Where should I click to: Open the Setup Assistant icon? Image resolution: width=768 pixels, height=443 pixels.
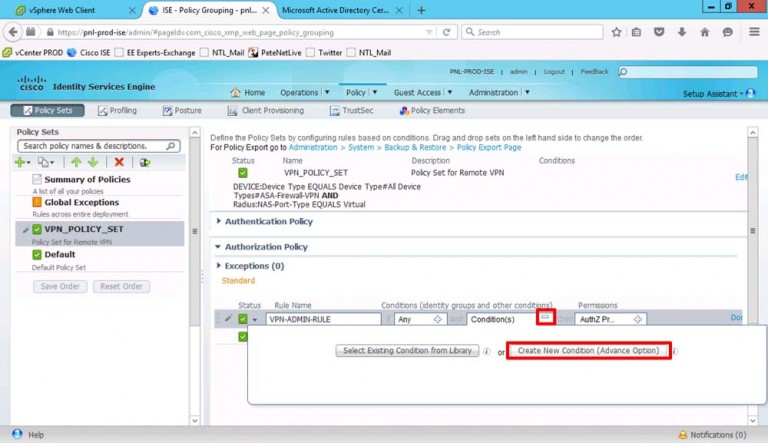pos(750,93)
